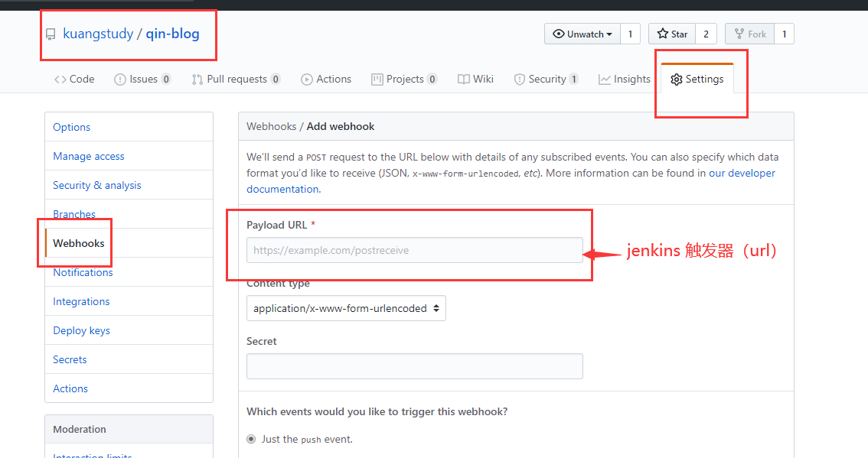Open the Security tab

tap(547, 79)
